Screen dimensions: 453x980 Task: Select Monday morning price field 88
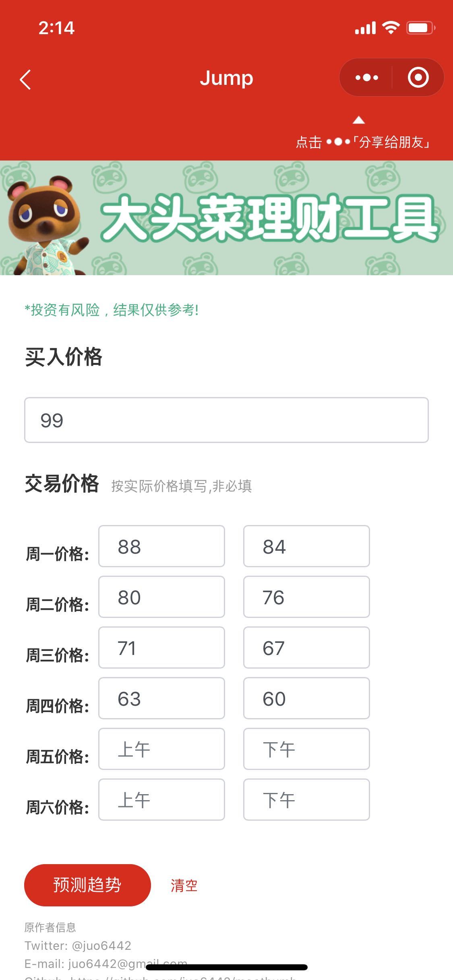(161, 546)
